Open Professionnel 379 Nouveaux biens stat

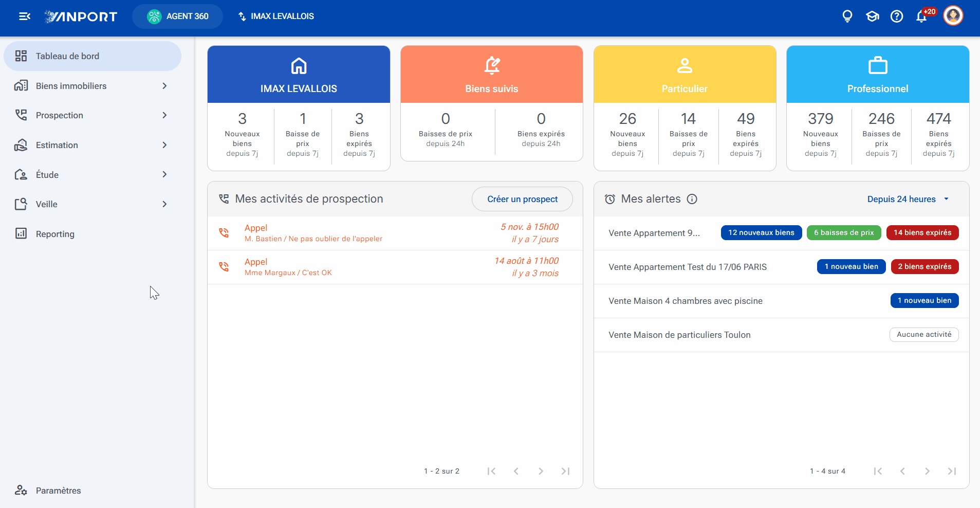point(821,135)
